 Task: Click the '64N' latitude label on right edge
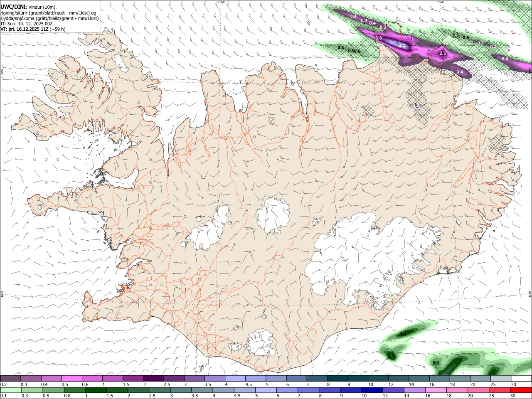(x=530, y=293)
